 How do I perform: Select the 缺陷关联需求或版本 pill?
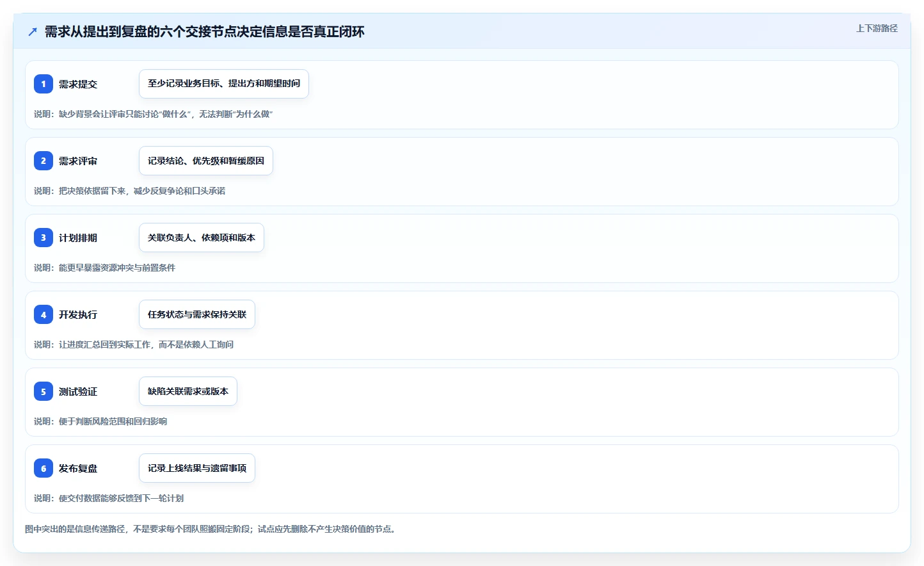pyautogui.click(x=188, y=391)
